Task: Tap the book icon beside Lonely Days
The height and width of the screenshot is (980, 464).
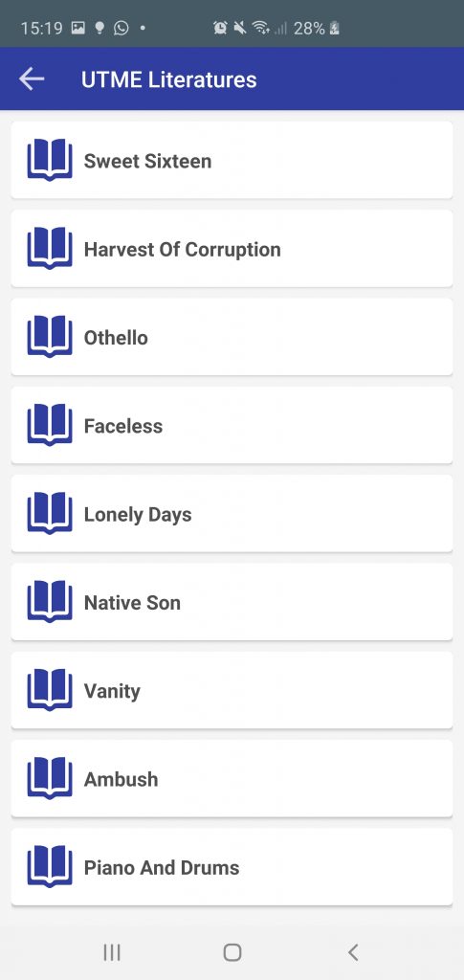Action: (50, 514)
